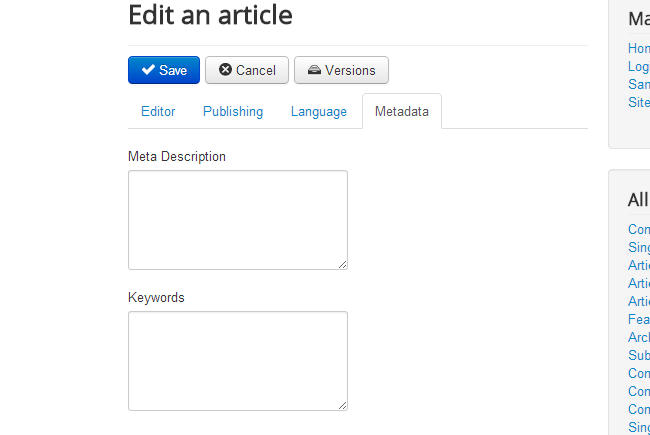Grab the Meta Description resize handle
Screen dimensions: 650x435
tap(343, 265)
